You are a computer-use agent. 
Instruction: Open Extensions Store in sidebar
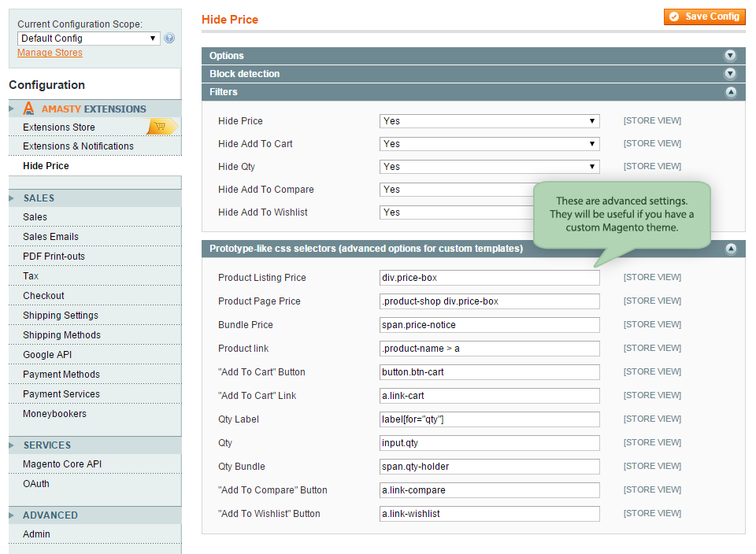click(x=59, y=127)
